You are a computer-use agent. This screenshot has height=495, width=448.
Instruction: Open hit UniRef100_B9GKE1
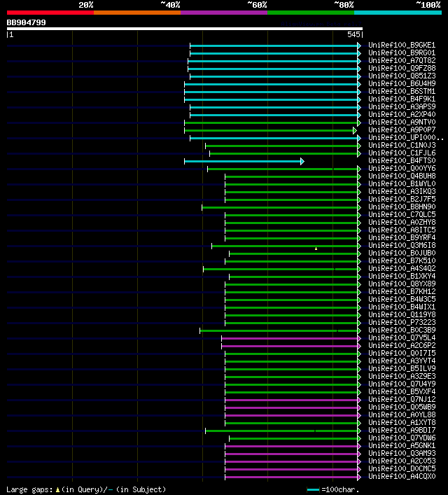pos(402,45)
